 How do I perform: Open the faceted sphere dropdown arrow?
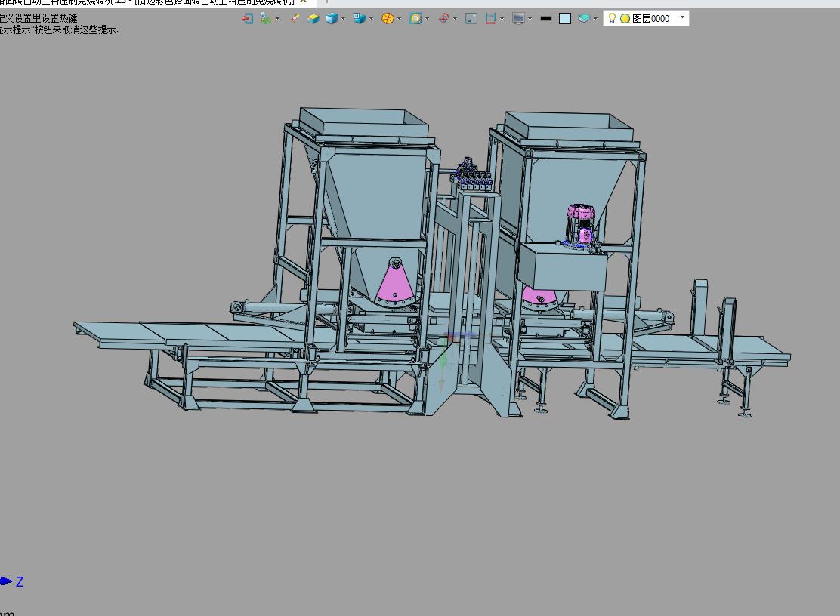pos(400,19)
